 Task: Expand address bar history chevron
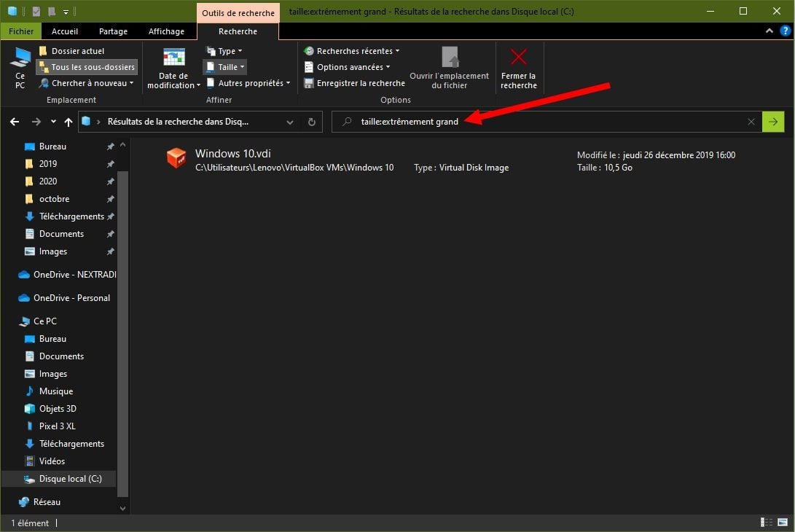coord(290,122)
